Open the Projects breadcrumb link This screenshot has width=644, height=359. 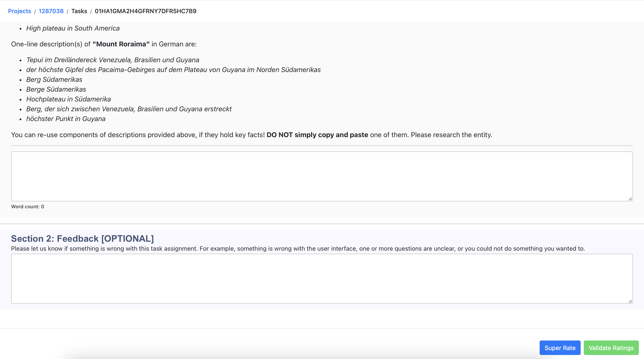click(x=19, y=11)
